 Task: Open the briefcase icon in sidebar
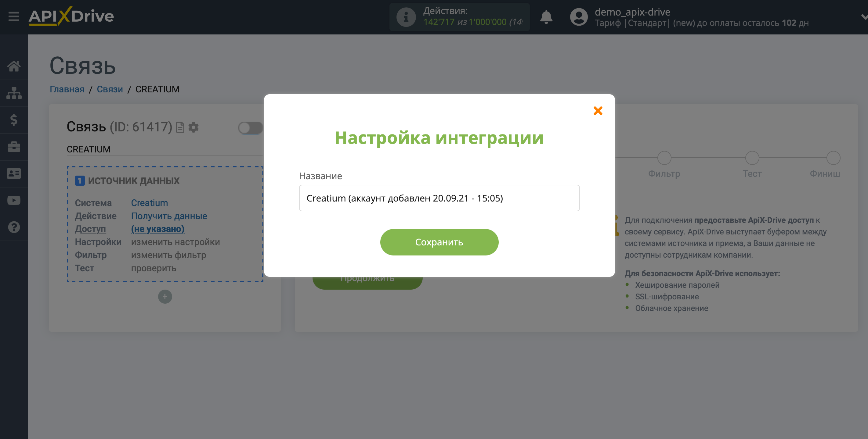14,147
